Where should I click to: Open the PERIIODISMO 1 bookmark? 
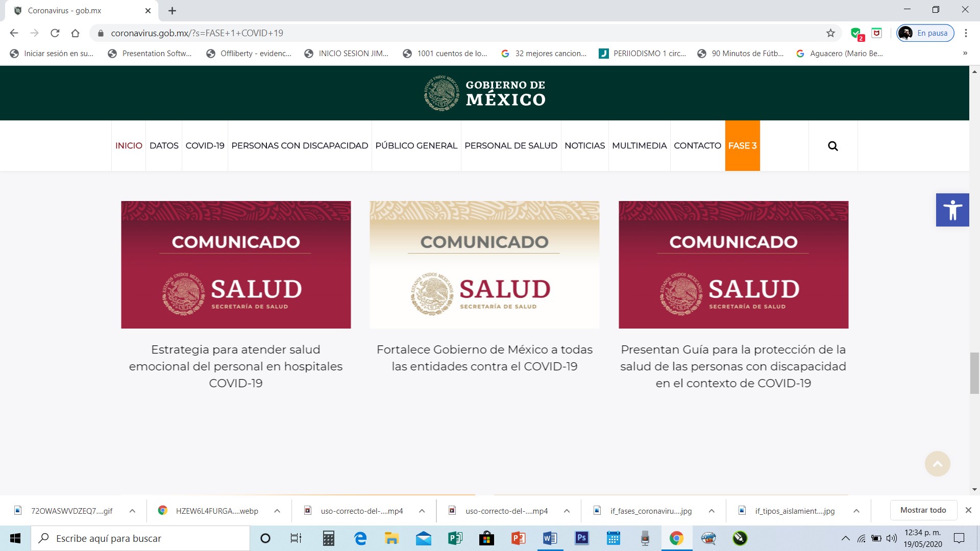642,54
